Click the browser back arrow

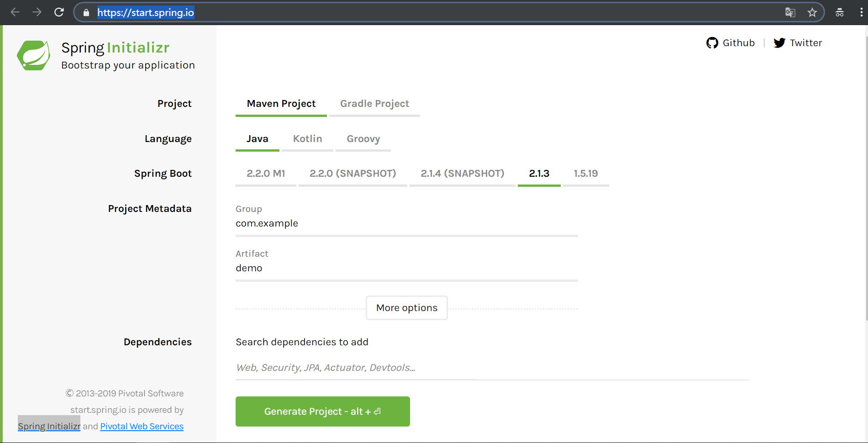point(15,12)
